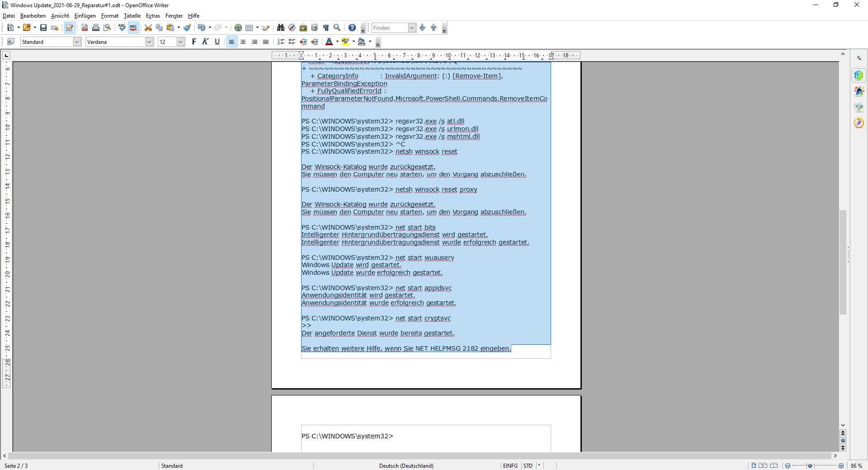The height and width of the screenshot is (470, 868).
Task: Toggle underline formatting U button
Action: pos(217,42)
